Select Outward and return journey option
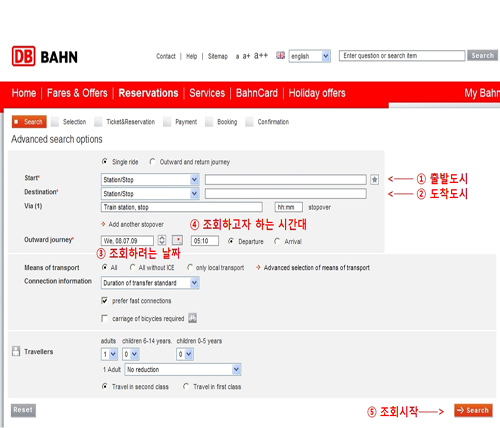Screen dimensions: 500x428 pyautogui.click(x=152, y=162)
